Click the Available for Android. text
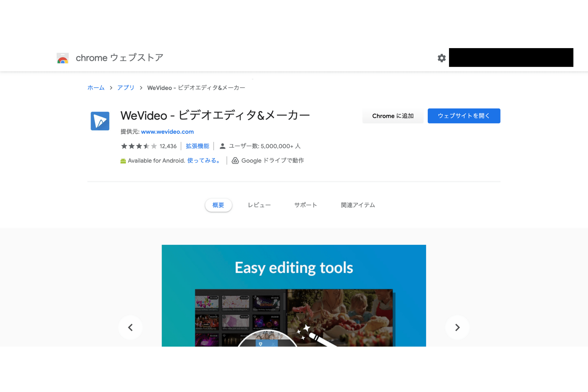Viewport: 588px width, 392px height. 156,161
